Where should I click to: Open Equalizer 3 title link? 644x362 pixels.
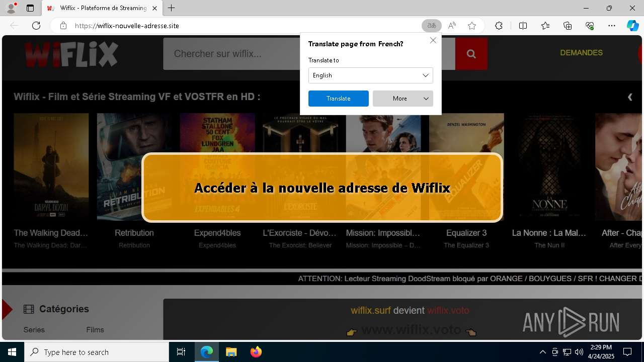(466, 233)
